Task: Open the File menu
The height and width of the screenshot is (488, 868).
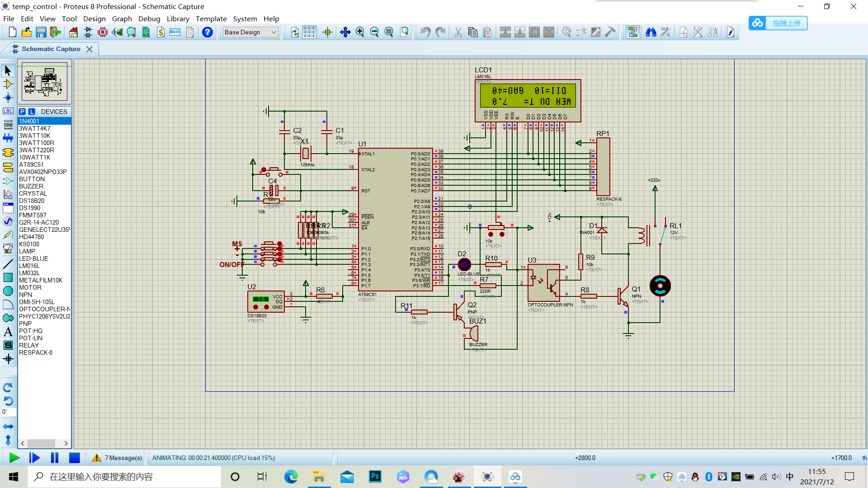Action: click(x=9, y=19)
